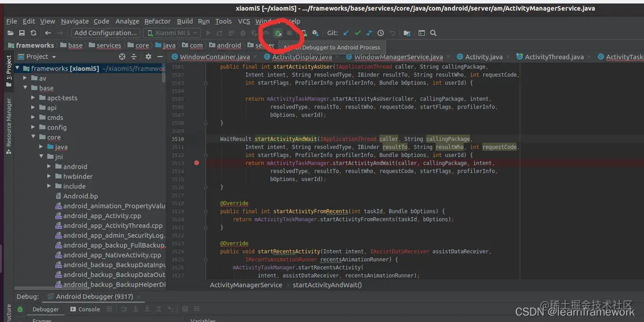Open the File menu

tap(12, 21)
